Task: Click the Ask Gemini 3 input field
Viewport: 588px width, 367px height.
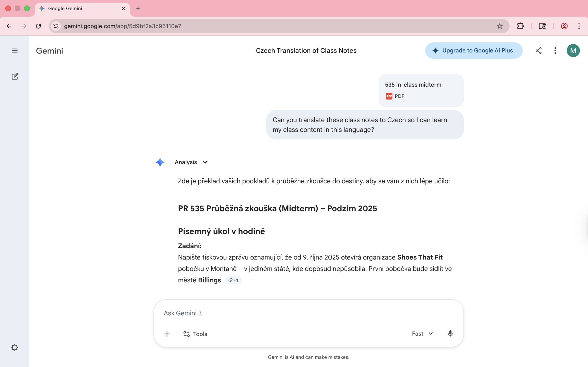Action: 308,313
